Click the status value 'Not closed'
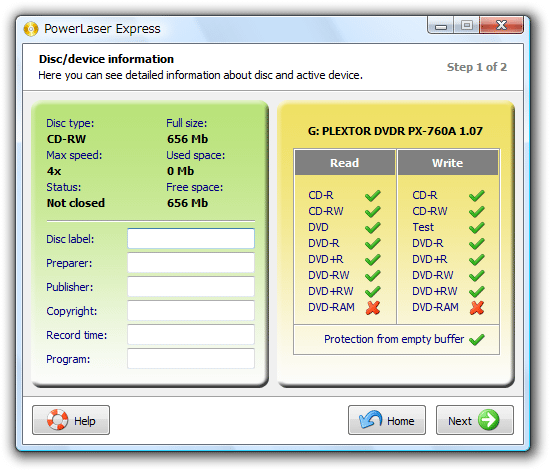 (x=76, y=203)
